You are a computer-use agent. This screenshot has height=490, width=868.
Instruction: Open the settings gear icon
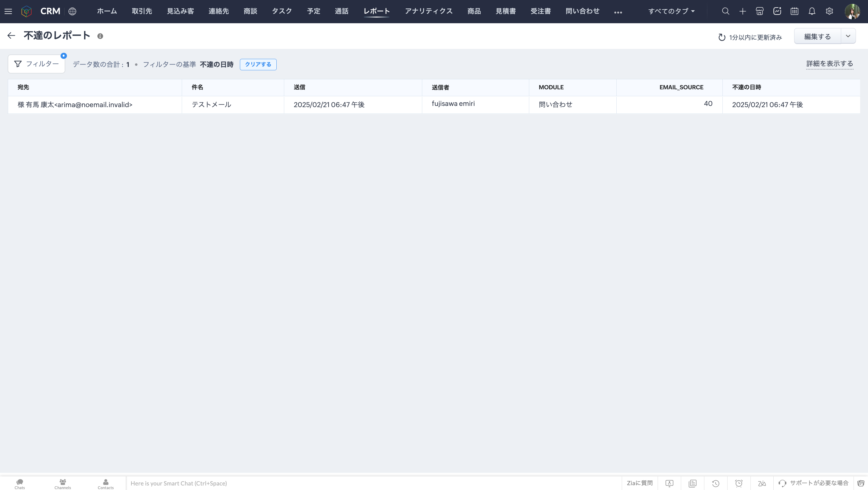[829, 11]
